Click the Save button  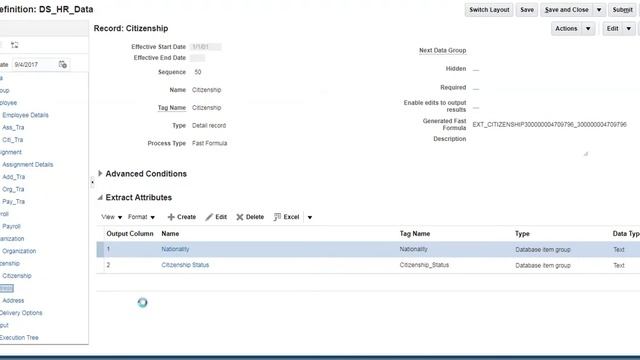527,10
